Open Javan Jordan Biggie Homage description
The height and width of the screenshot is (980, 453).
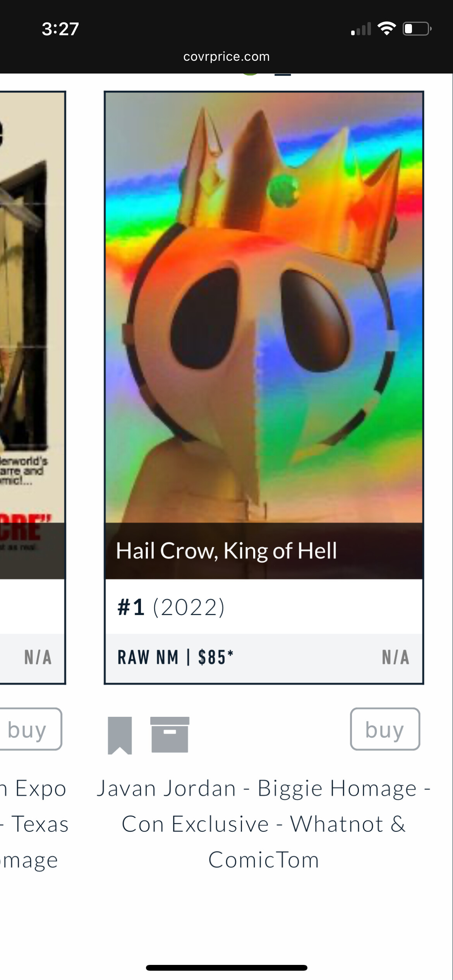[264, 824]
